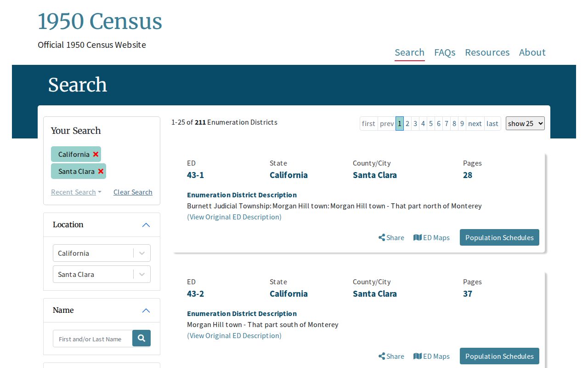
Task: Open the About page
Action: click(x=532, y=52)
